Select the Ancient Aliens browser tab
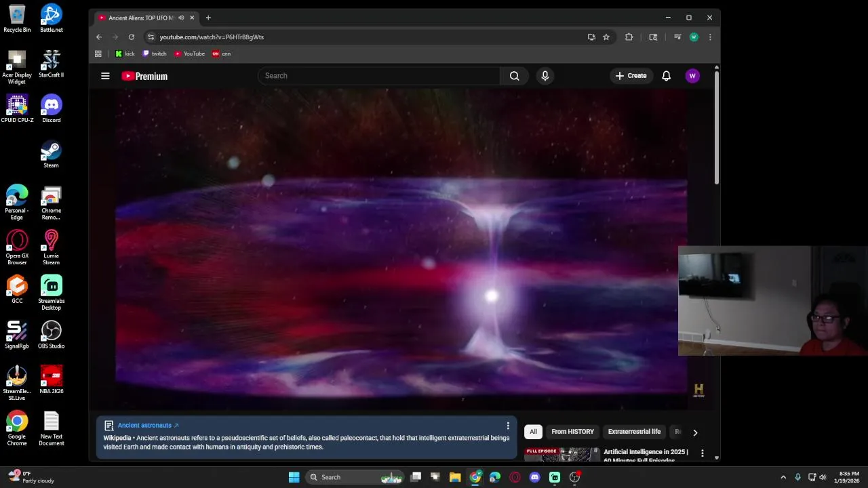Viewport: 868px width, 488px height. point(141,18)
